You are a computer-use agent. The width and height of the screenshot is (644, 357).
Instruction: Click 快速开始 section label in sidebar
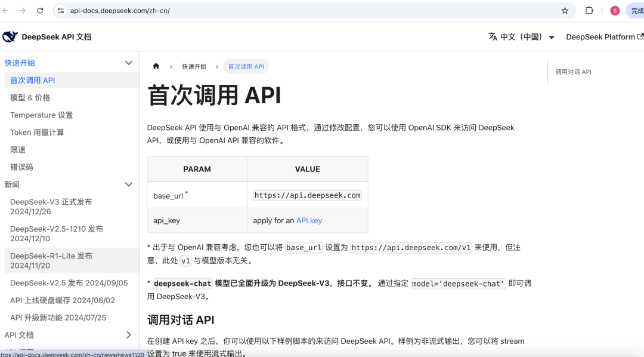point(20,63)
